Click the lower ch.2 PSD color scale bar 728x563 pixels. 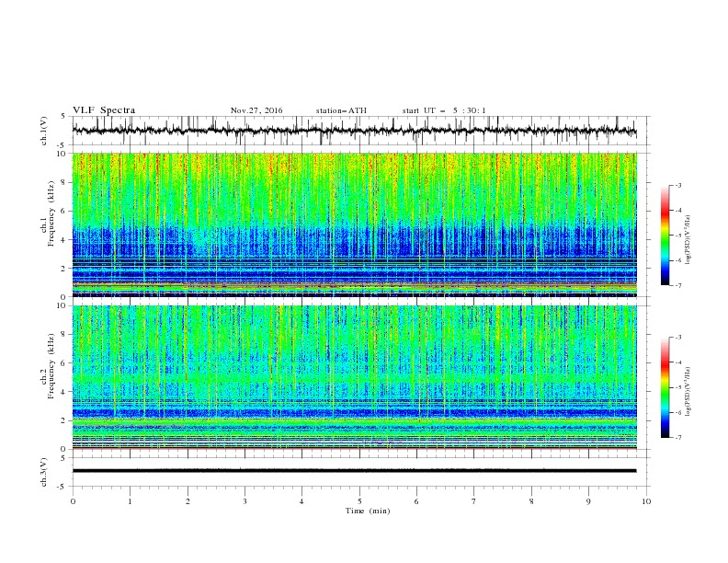(x=665, y=387)
